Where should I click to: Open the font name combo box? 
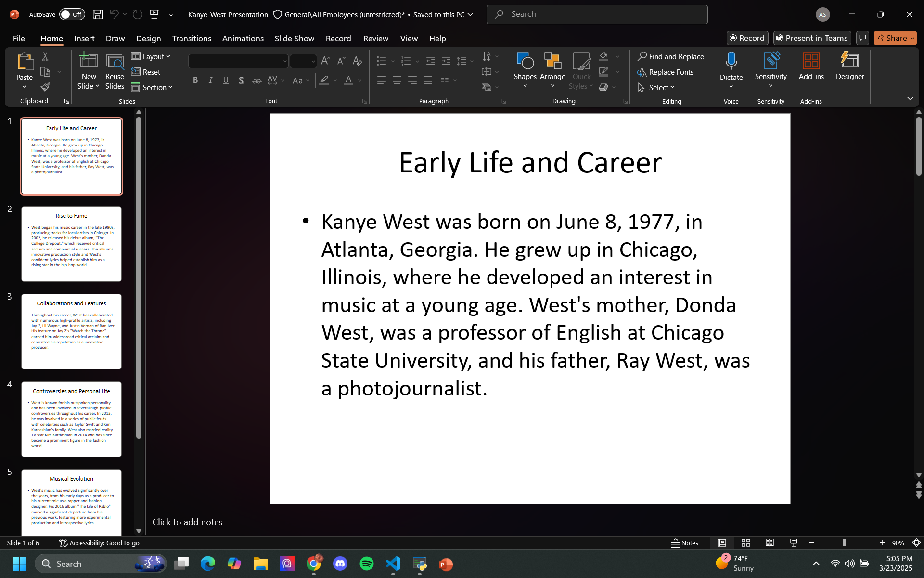(238, 61)
